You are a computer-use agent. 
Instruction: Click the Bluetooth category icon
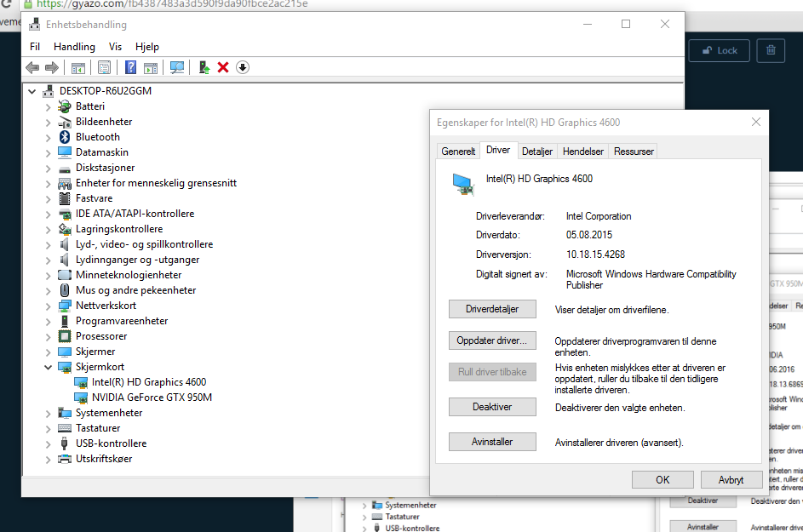tap(65, 137)
